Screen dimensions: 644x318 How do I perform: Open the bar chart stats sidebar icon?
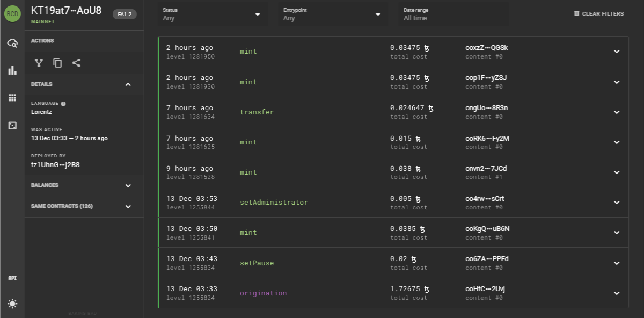click(x=12, y=70)
